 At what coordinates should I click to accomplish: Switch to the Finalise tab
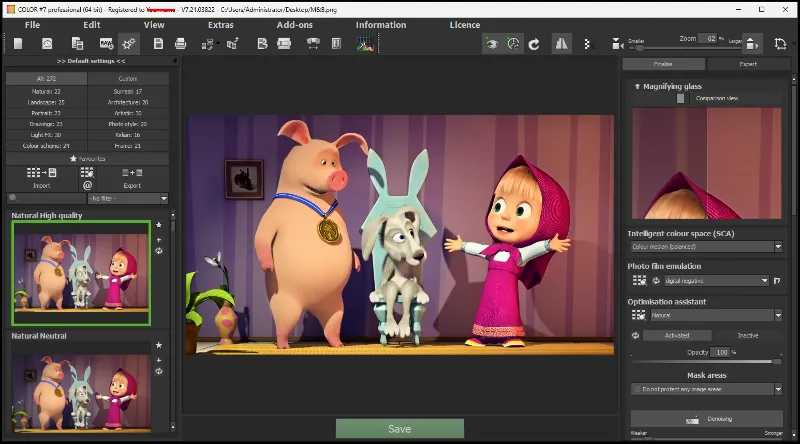pyautogui.click(x=663, y=64)
